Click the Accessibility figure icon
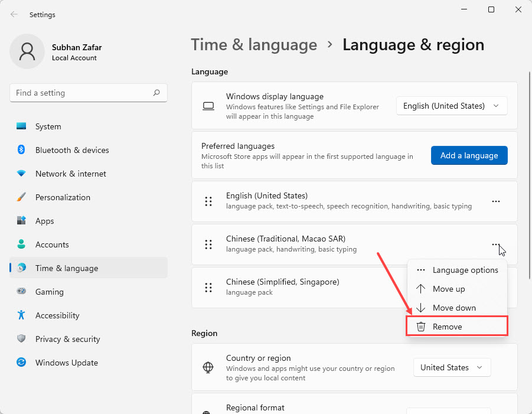The width and height of the screenshot is (532, 414). tap(21, 315)
